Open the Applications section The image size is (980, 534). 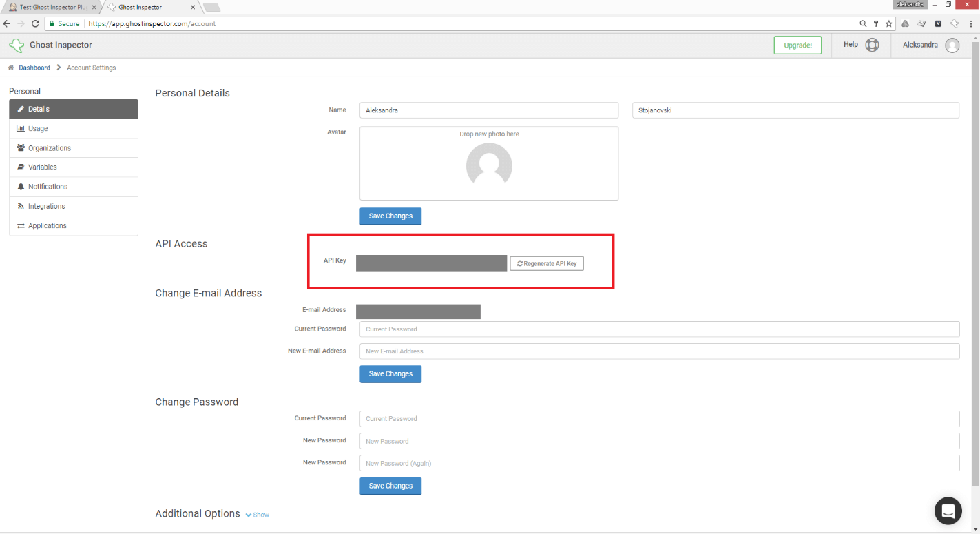pos(74,226)
